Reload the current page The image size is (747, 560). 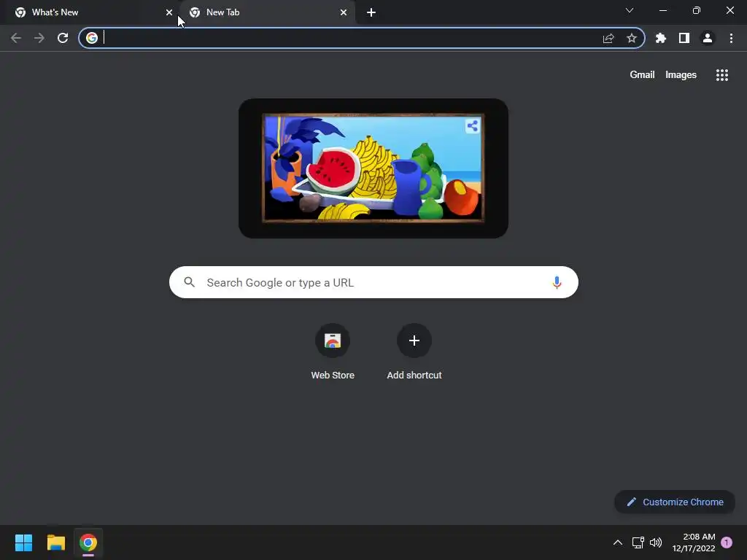pyautogui.click(x=63, y=38)
